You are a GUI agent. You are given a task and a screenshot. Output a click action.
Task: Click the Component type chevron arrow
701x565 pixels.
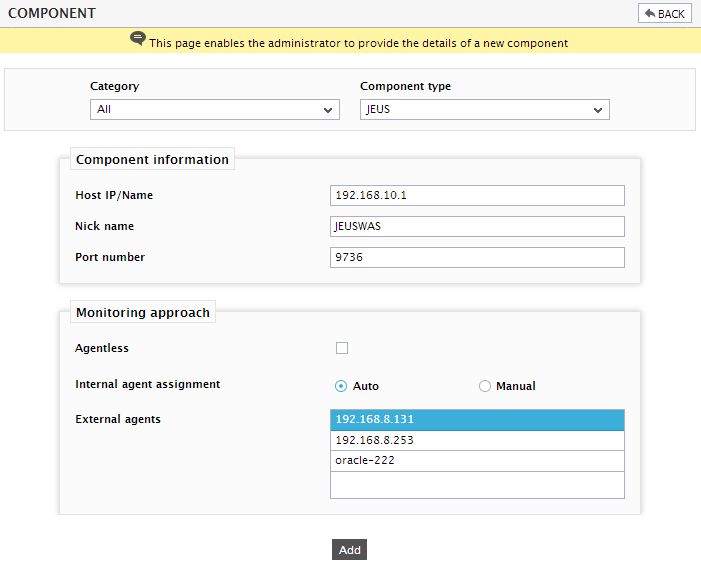click(598, 110)
